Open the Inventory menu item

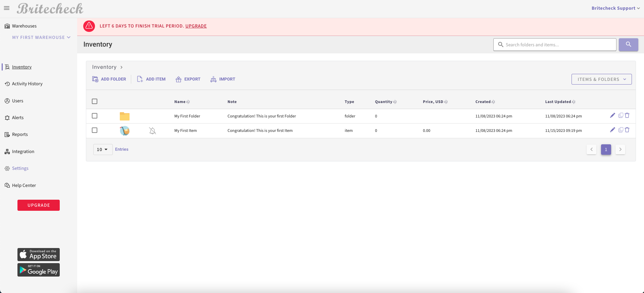coord(22,67)
